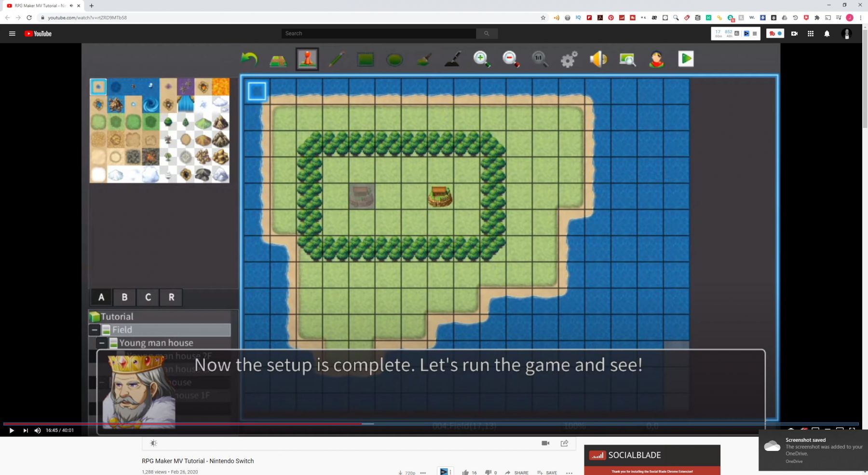The image size is (868, 475).
Task: Click the address bar URL
Action: coord(87,17)
